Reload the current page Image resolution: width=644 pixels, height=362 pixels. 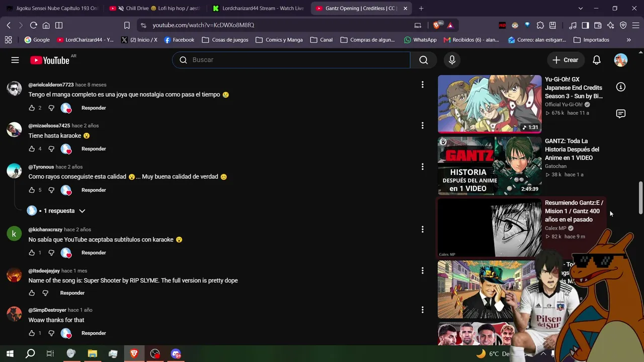pyautogui.click(x=33, y=25)
